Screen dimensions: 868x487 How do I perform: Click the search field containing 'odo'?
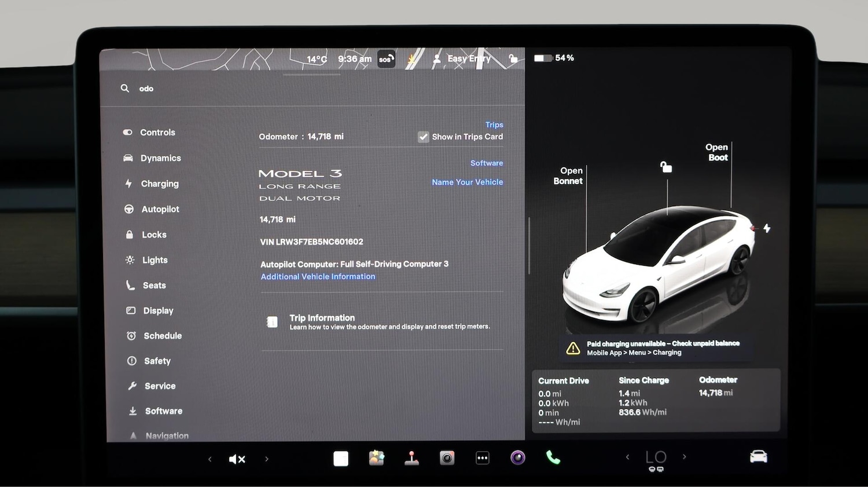point(312,89)
